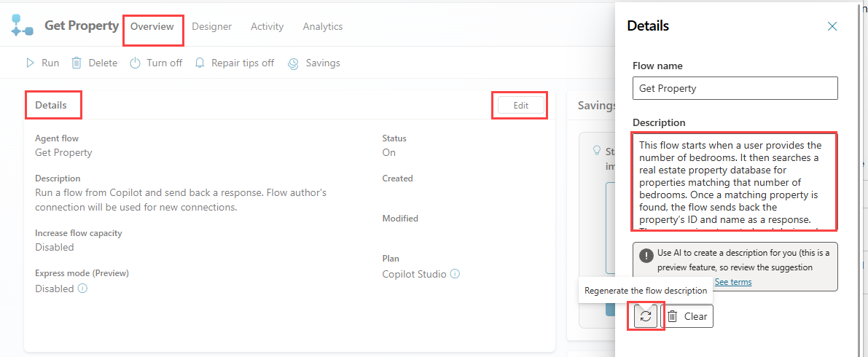Click the Increase flow capacity label
The width and height of the screenshot is (868, 357).
(79, 233)
